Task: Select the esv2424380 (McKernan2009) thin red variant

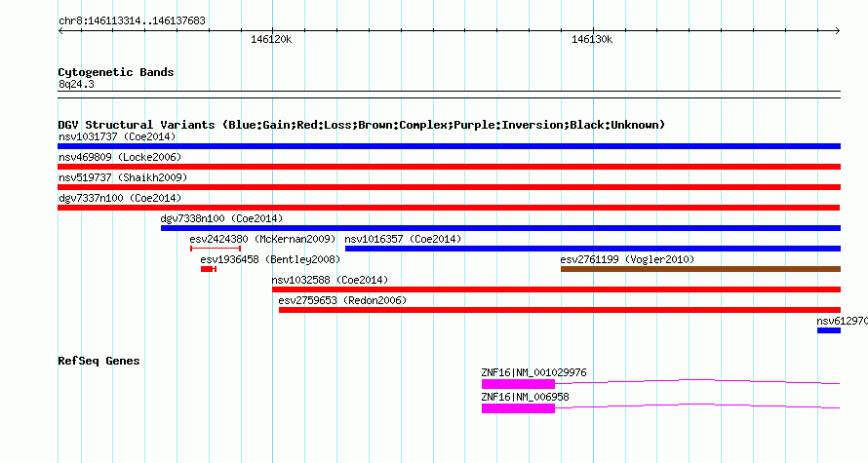Action: click(x=216, y=249)
